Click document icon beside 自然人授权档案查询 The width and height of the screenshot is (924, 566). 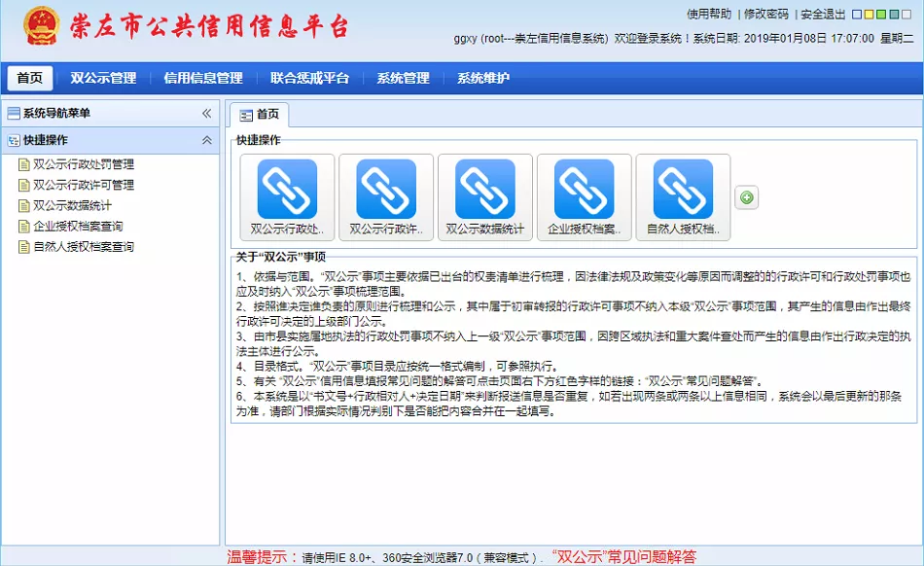click(24, 247)
